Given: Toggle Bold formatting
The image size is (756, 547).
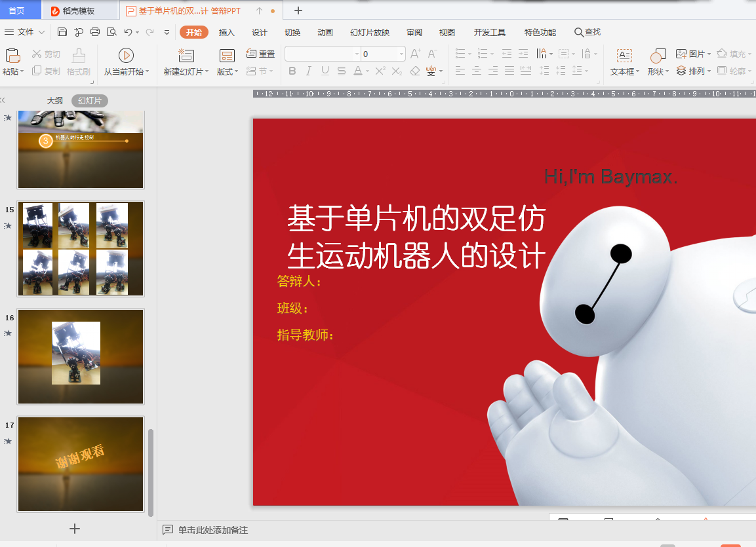Looking at the screenshot, I should [x=292, y=71].
